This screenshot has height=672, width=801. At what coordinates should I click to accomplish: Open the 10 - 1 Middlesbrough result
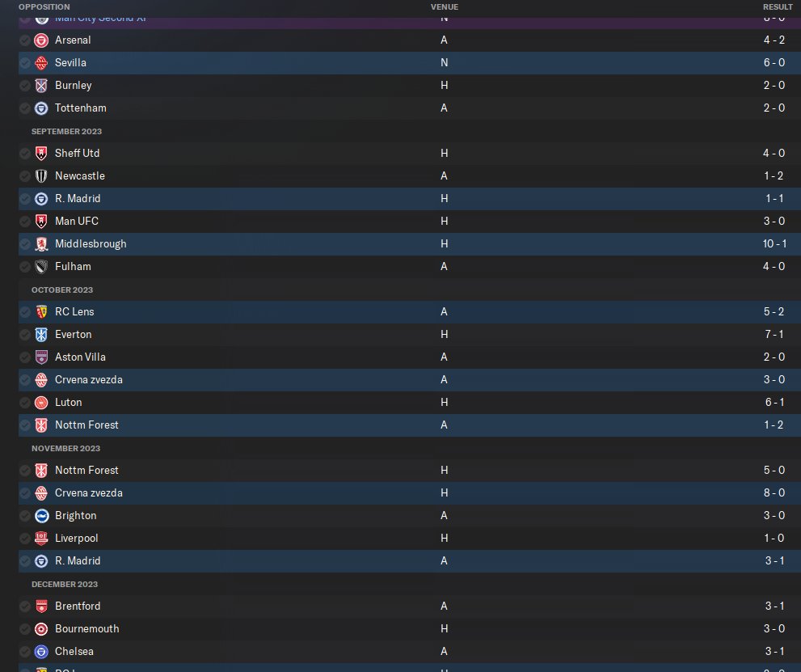[x=773, y=243]
